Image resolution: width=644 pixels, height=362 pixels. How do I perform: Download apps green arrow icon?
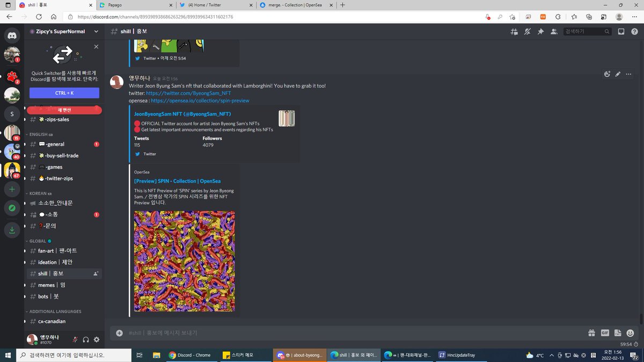tap(12, 230)
